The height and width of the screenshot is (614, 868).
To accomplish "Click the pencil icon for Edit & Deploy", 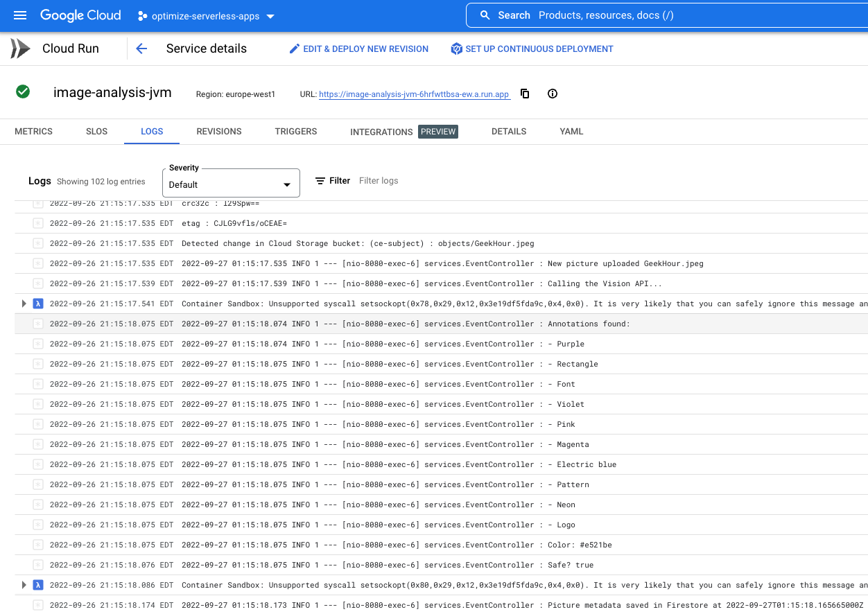I will click(x=295, y=49).
